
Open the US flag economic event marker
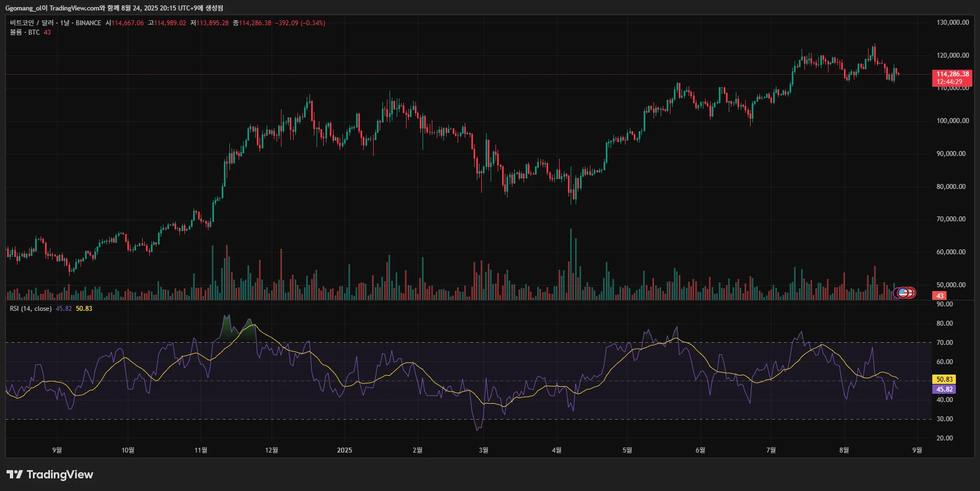(x=903, y=293)
